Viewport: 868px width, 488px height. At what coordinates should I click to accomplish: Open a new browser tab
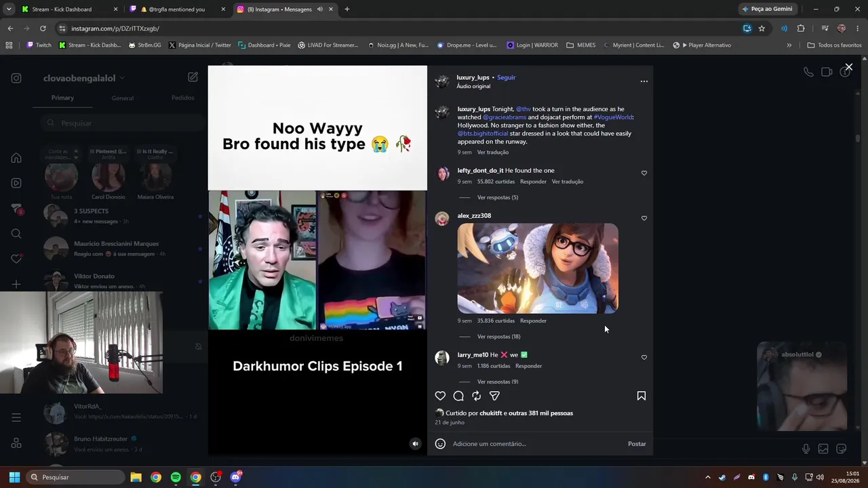click(347, 9)
